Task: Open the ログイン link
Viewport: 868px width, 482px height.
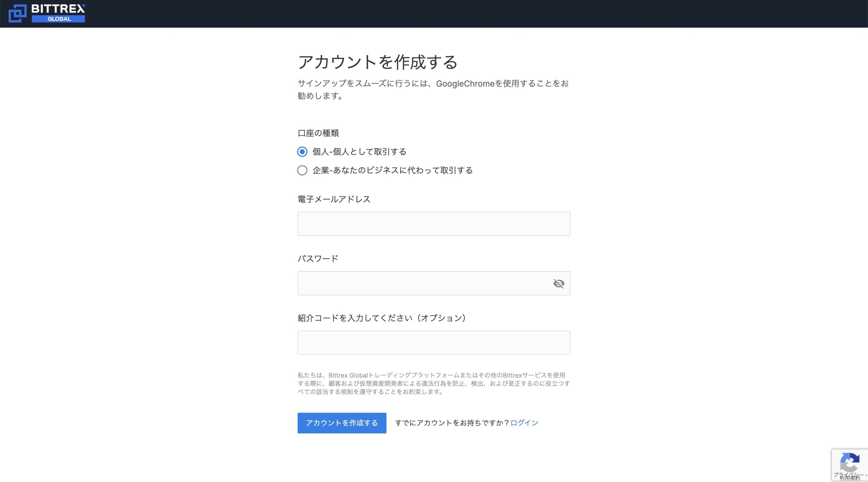Action: click(x=524, y=423)
